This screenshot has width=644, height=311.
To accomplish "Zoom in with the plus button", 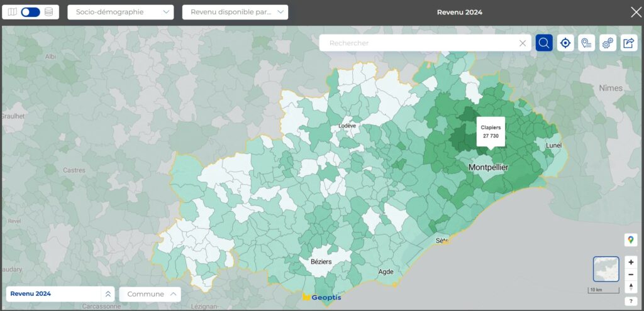I will tap(631, 262).
